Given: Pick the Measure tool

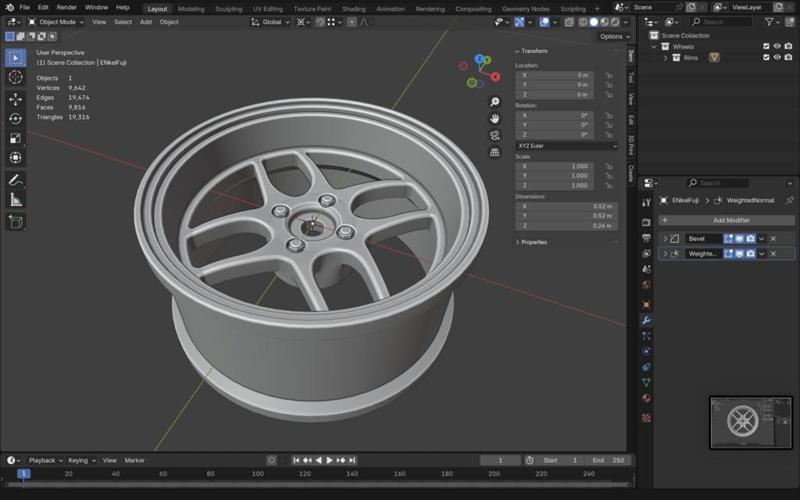Looking at the screenshot, I should [x=15, y=200].
